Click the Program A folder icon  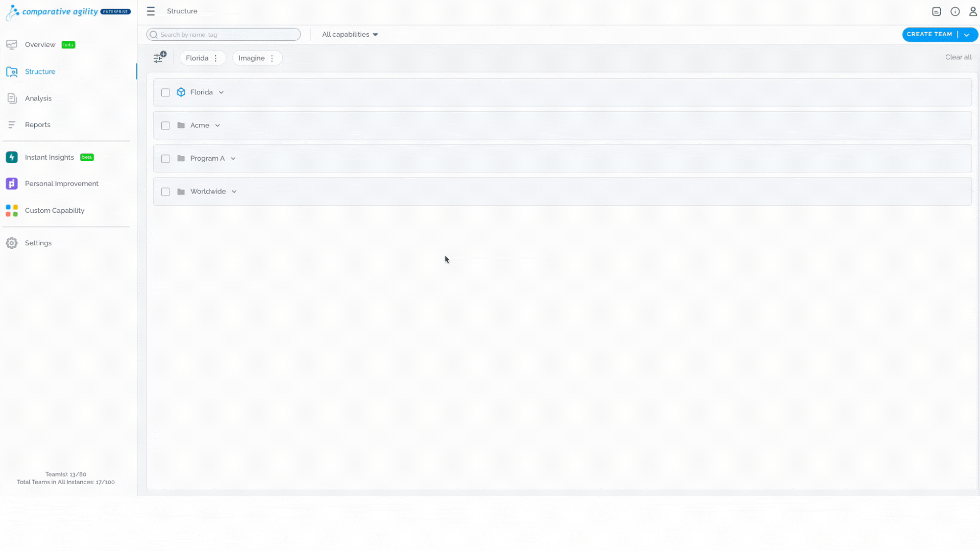coord(181,159)
